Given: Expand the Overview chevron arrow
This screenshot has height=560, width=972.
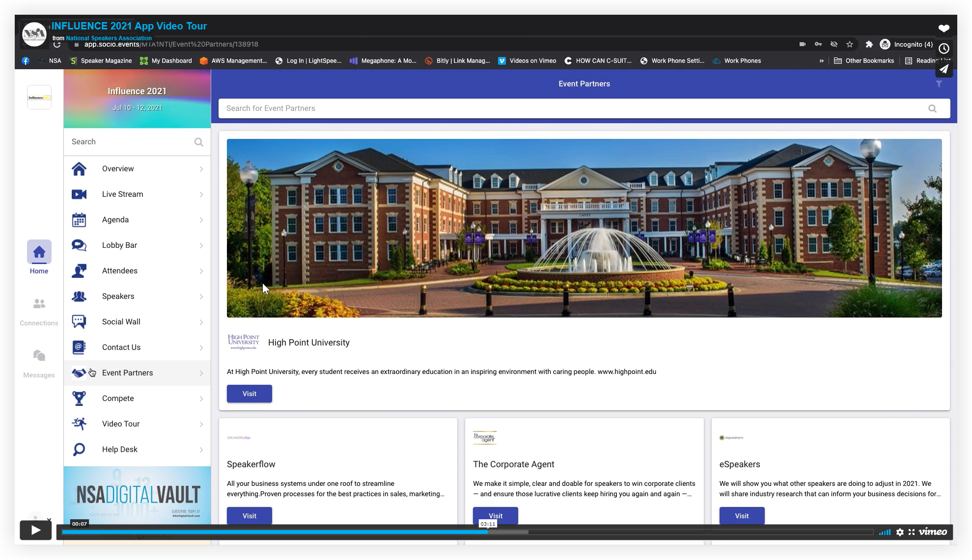Looking at the screenshot, I should tap(201, 169).
